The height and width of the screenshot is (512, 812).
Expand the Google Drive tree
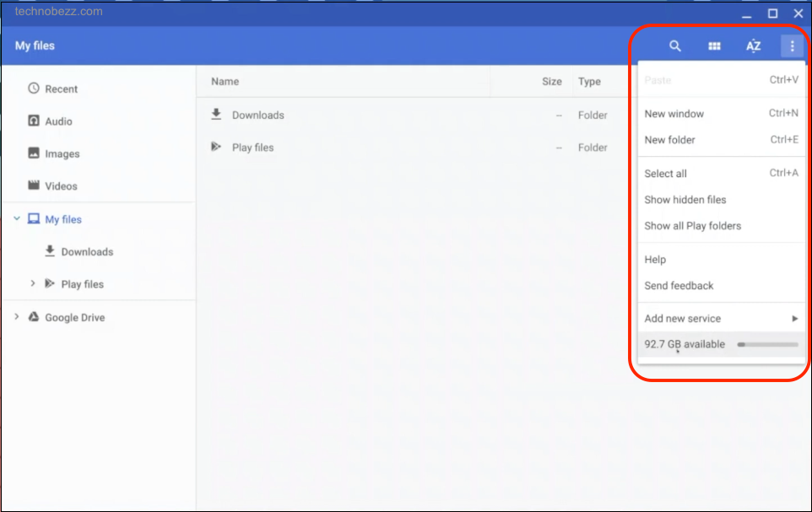pos(17,317)
